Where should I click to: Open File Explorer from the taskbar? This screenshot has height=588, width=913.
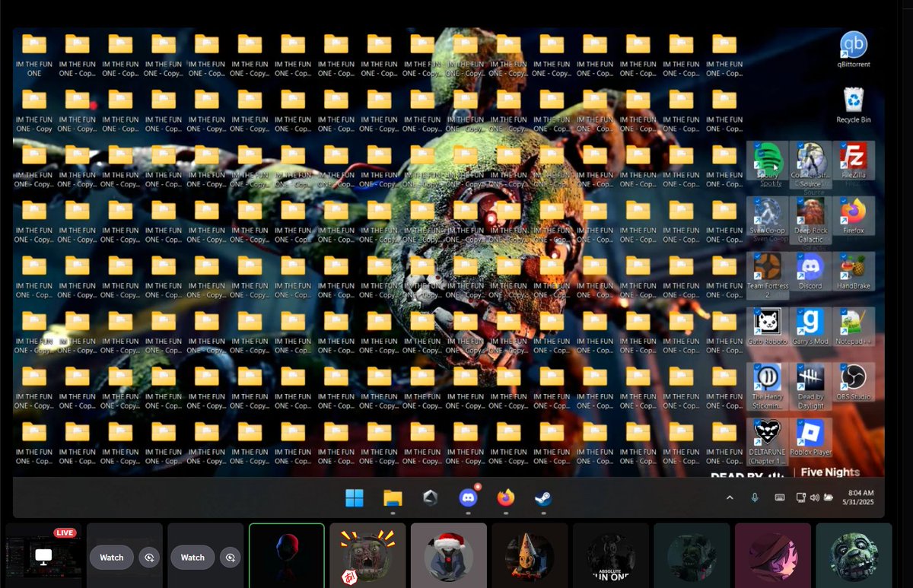click(x=393, y=497)
